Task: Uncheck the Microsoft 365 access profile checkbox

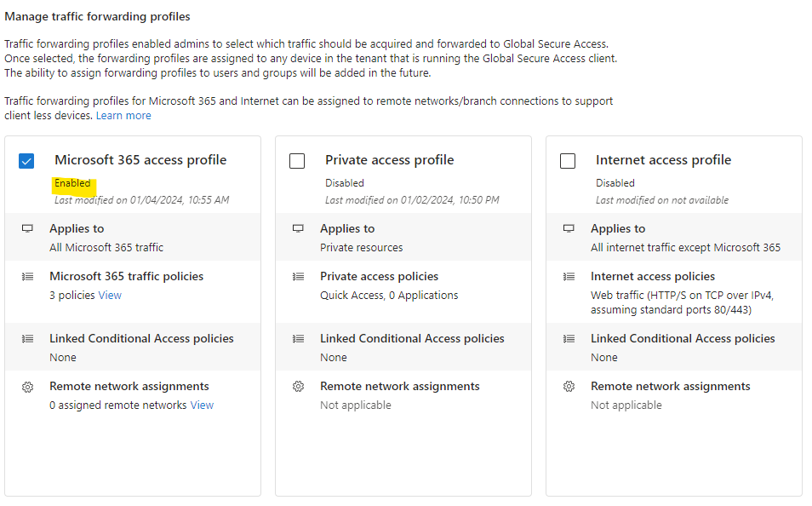Action: tap(26, 161)
